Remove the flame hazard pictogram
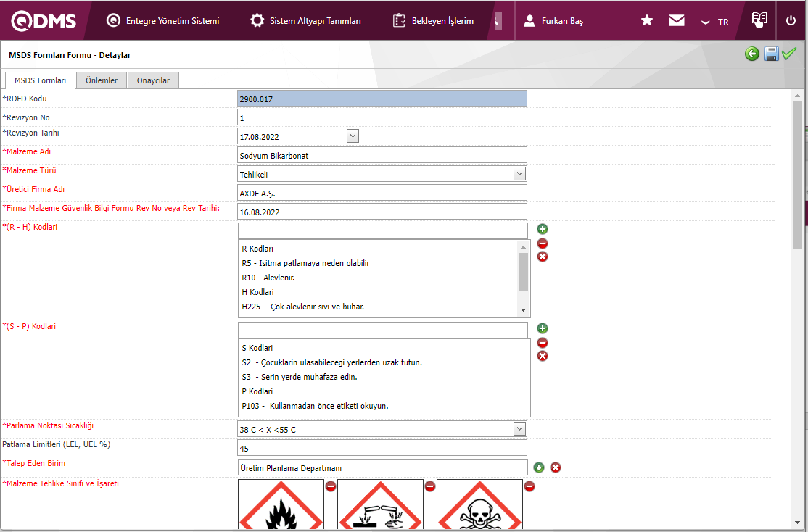The width and height of the screenshot is (808, 532). pyautogui.click(x=331, y=486)
